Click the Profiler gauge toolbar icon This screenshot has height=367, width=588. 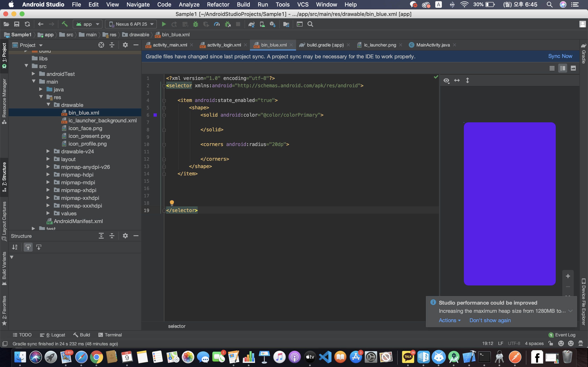tap(216, 24)
